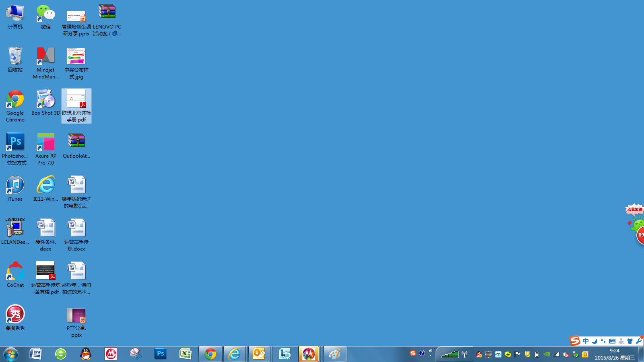The image size is (644, 362).
Task: Click the green signal strength meter
Action: (x=450, y=354)
